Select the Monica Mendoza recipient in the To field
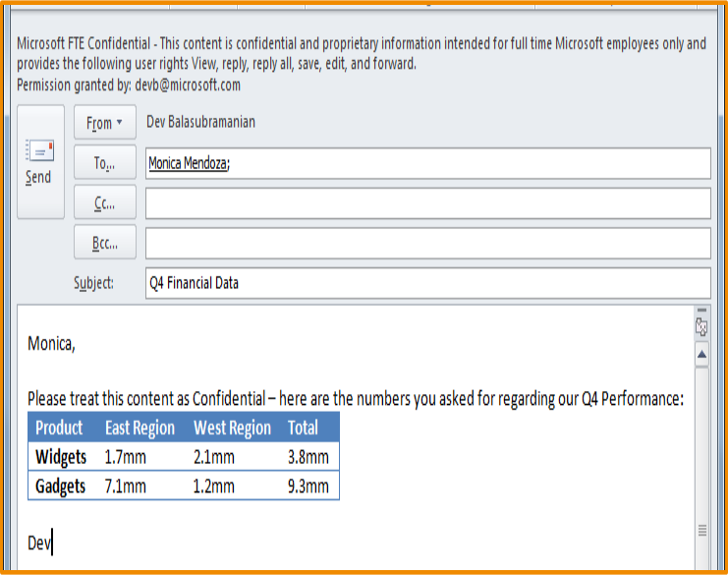728x575 pixels. tap(188, 163)
